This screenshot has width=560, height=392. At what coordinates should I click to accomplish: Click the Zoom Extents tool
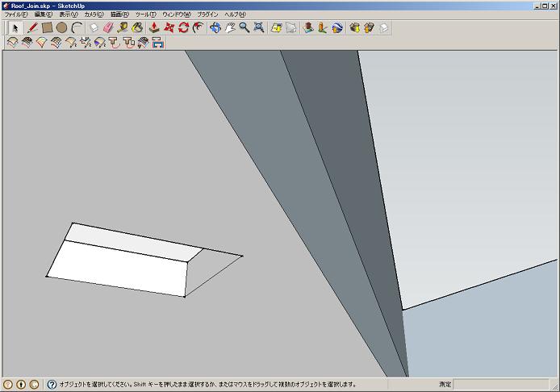258,27
